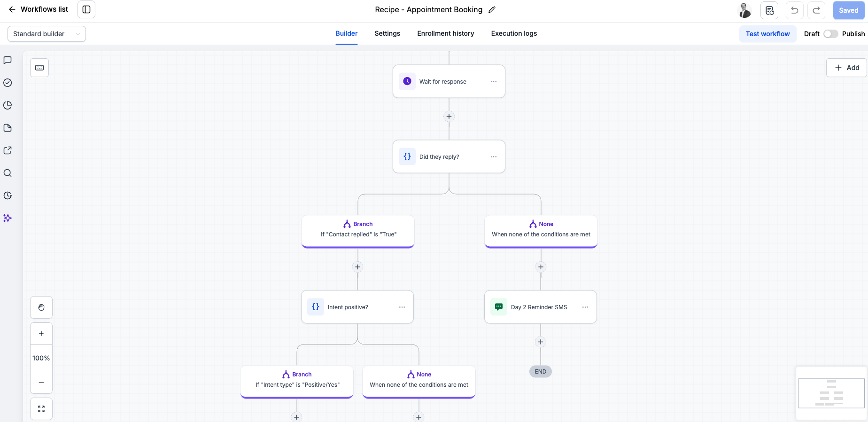Click the END marker
The image size is (868, 422).
coord(541,371)
